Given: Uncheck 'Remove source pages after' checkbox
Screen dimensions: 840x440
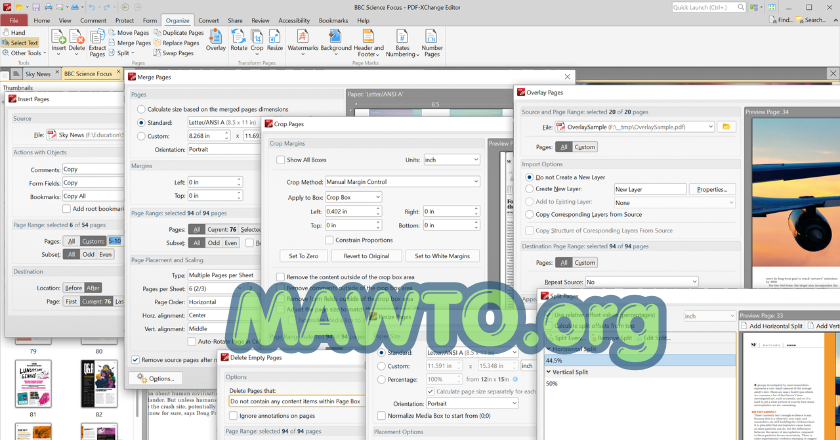Looking at the screenshot, I should tap(136, 360).
